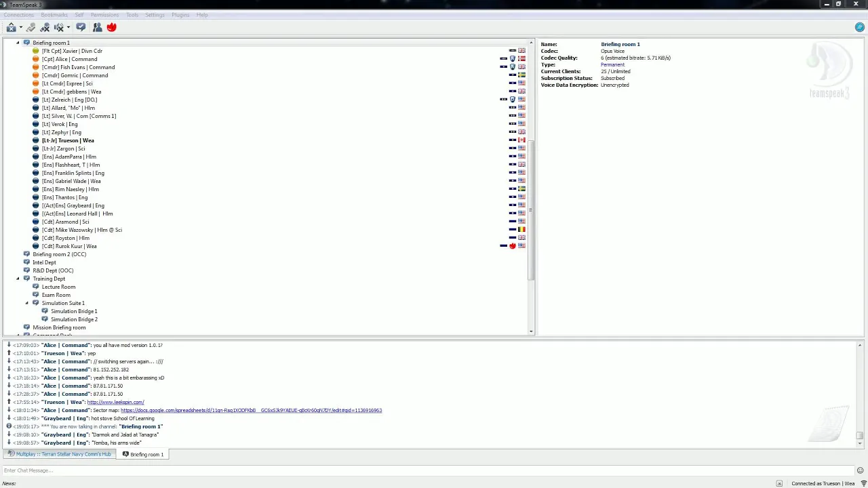Open the emoticon picker beside chat input
The height and width of the screenshot is (488, 868).
point(860,470)
